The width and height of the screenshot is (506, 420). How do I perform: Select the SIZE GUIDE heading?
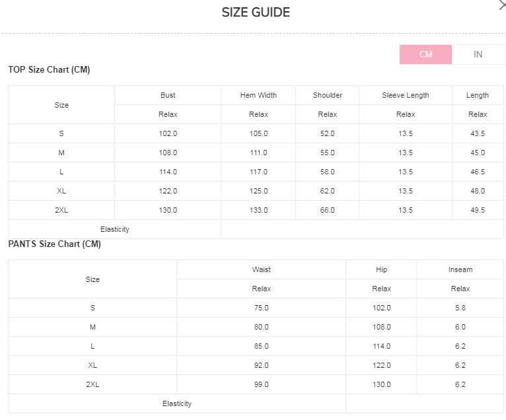coord(256,13)
